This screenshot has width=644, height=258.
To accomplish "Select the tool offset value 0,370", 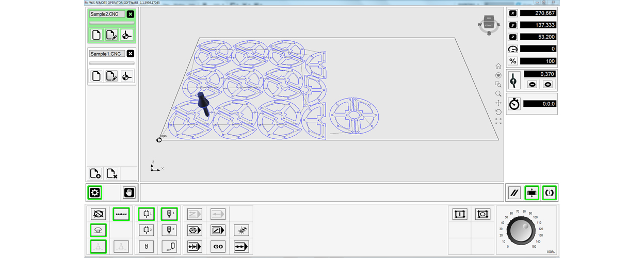I will (540, 74).
